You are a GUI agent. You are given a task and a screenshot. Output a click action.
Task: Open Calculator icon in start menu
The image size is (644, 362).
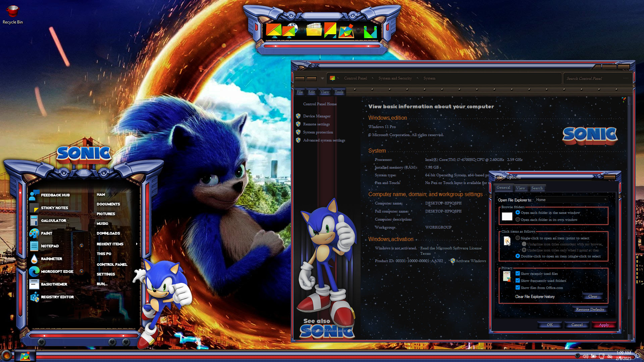[34, 221]
